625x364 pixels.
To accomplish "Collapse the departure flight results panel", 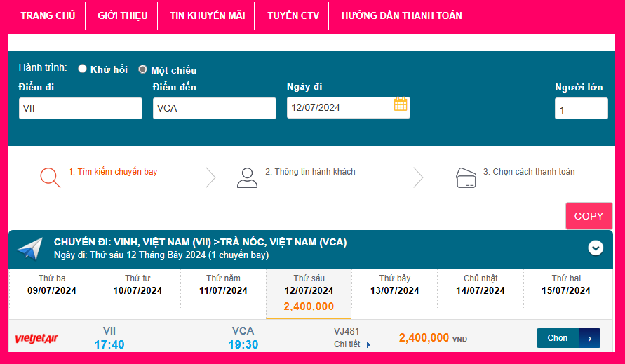I will tap(596, 248).
